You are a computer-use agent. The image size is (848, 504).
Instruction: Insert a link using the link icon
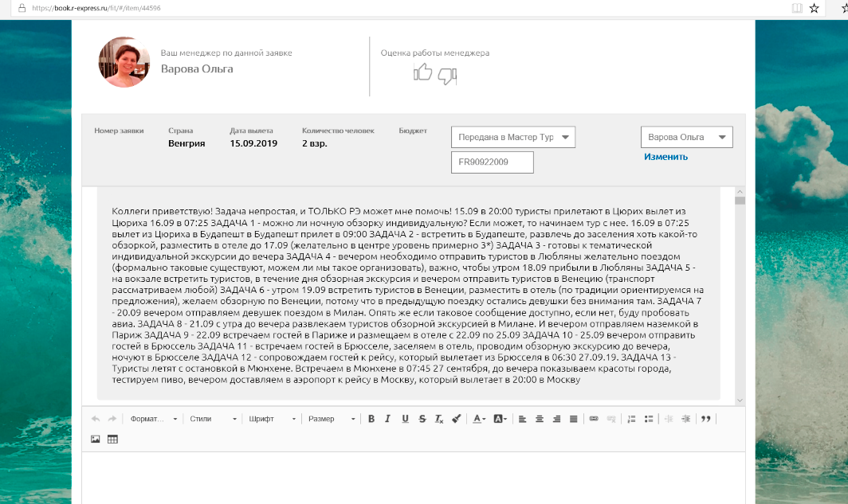pos(594,419)
